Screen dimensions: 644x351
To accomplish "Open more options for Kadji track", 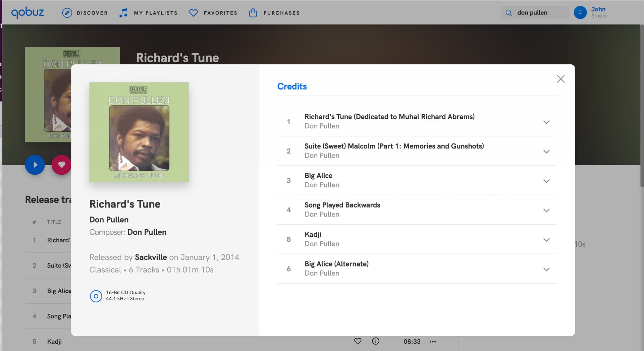I will 433,342.
